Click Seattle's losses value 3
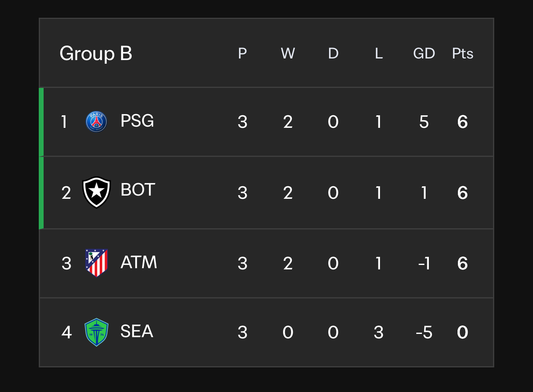The width and height of the screenshot is (533, 392). pos(378,333)
